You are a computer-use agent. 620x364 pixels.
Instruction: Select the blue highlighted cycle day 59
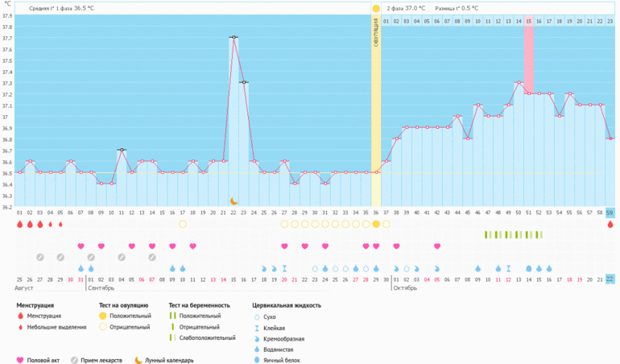coord(610,212)
